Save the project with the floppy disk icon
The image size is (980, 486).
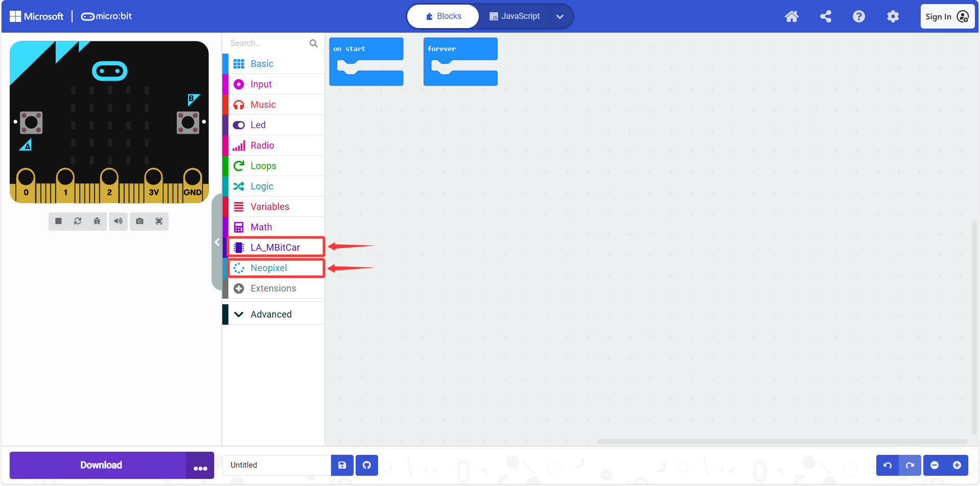coord(342,465)
